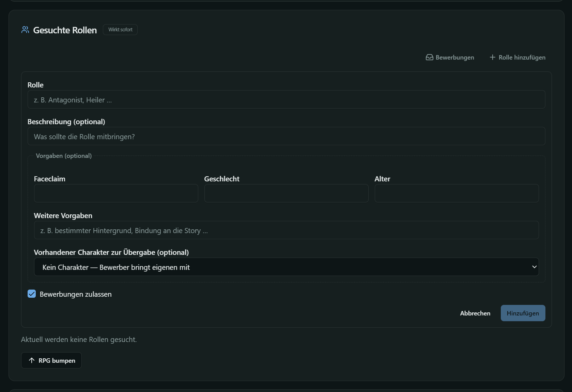Click the Alter input field
Image resolution: width=572 pixels, height=392 pixels.
[457, 194]
